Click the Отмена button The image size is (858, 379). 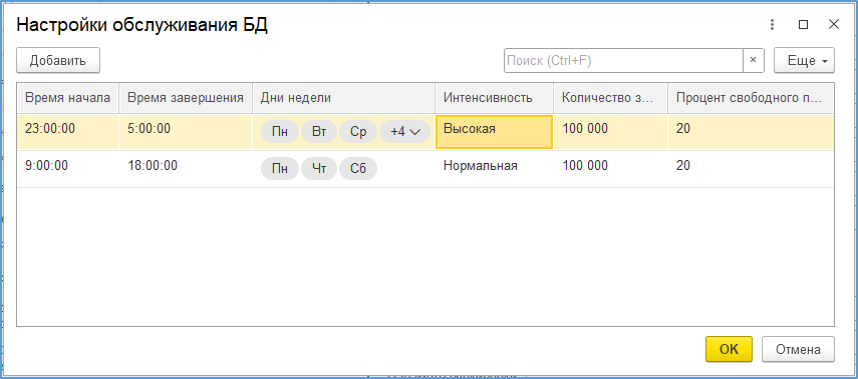pos(798,349)
